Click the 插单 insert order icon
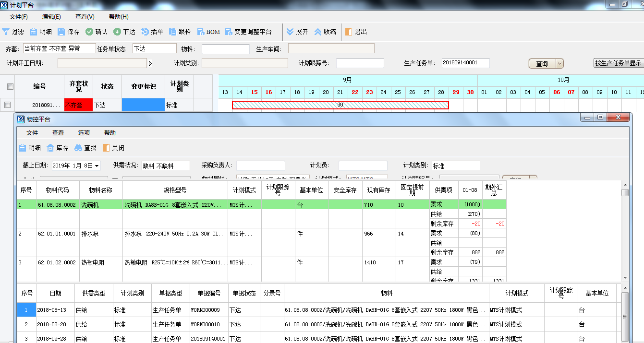This screenshot has width=644, height=343. pos(145,32)
